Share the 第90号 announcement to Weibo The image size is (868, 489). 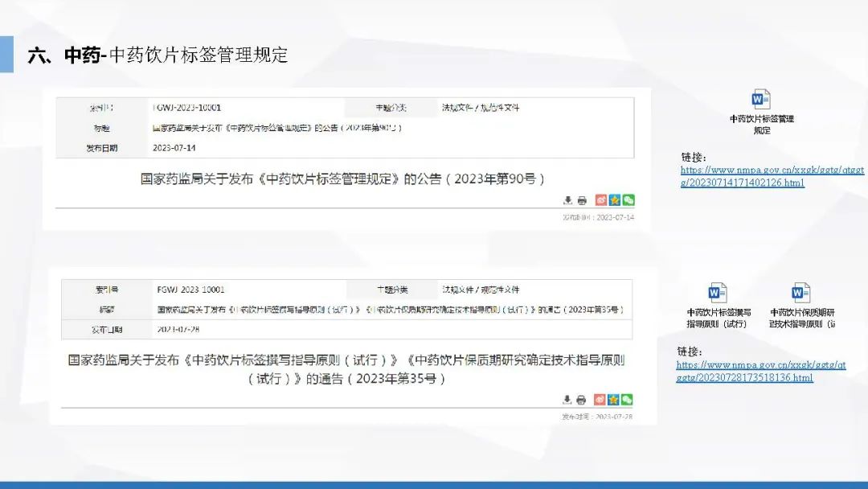point(600,200)
